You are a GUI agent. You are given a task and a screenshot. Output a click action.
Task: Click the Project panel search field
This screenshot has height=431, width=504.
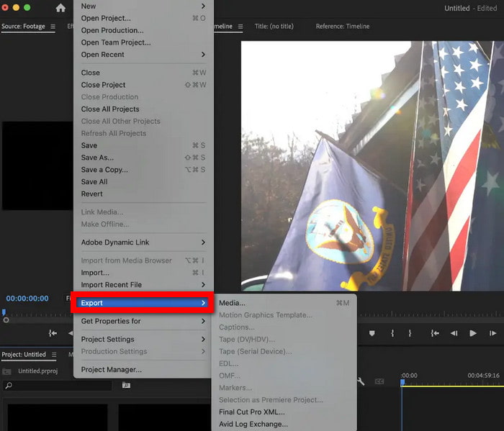click(58, 385)
